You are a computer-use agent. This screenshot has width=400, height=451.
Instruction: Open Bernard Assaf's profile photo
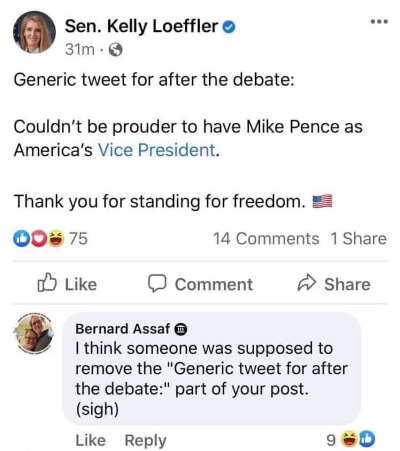34,333
